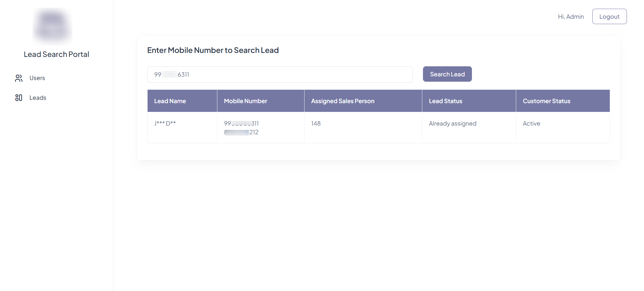Screen dimensions: 644x291
Task: Click the Hi, Admin greeting text
Action: point(571,17)
